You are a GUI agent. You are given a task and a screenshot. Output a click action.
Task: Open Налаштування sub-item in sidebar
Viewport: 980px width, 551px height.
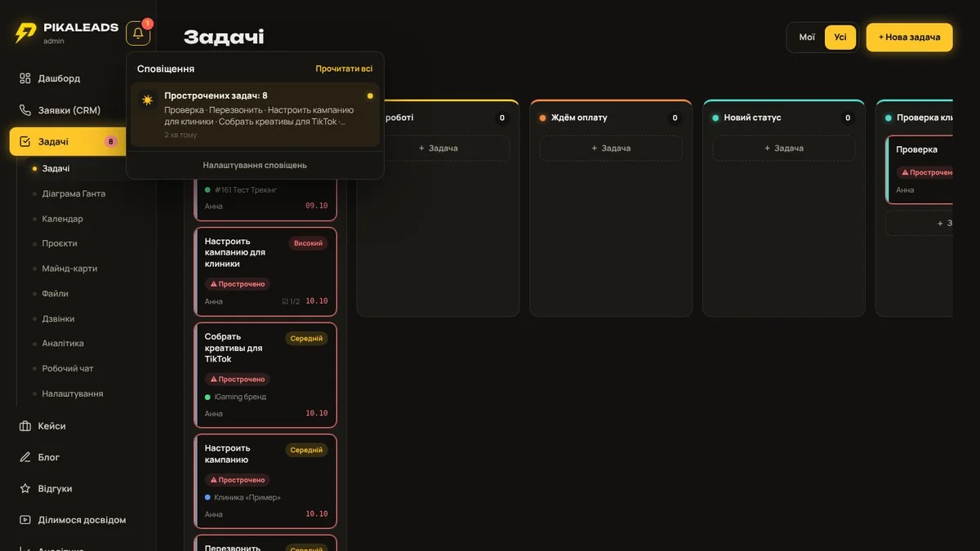[x=73, y=393]
